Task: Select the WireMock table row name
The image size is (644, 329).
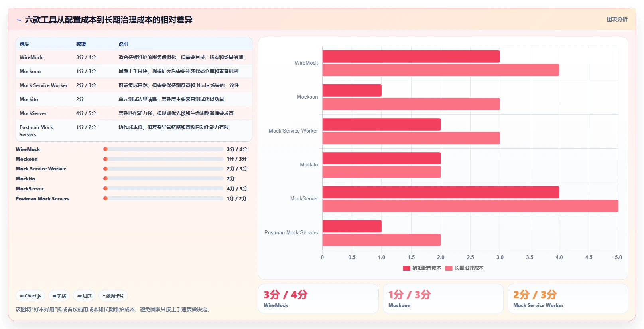Action: pos(31,57)
